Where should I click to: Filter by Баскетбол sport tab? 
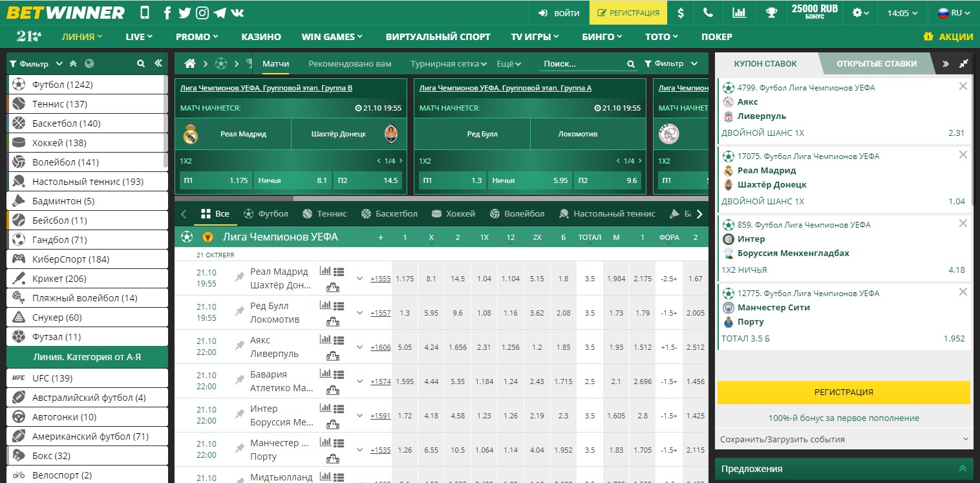[x=390, y=213]
